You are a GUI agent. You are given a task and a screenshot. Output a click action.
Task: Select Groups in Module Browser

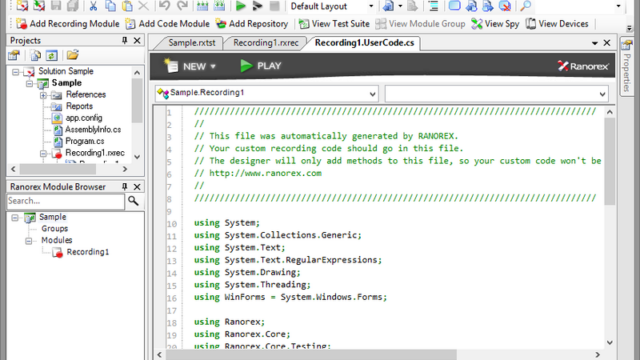click(54, 229)
